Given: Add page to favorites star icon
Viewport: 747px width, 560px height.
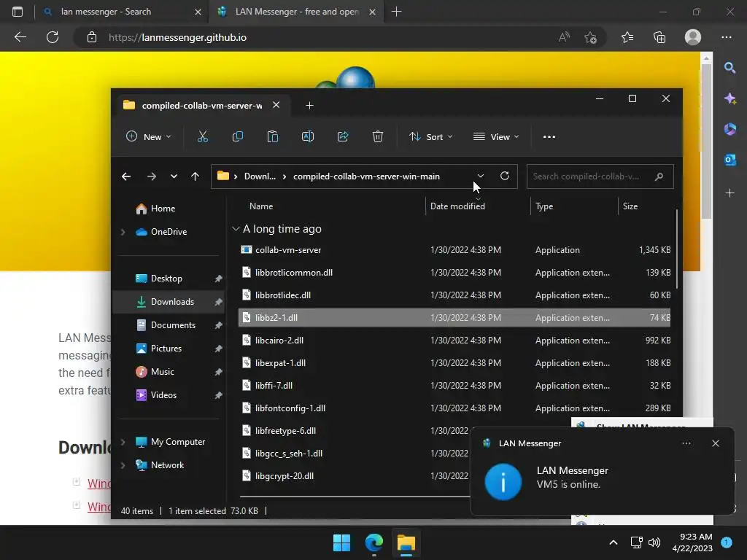Looking at the screenshot, I should tap(590, 37).
